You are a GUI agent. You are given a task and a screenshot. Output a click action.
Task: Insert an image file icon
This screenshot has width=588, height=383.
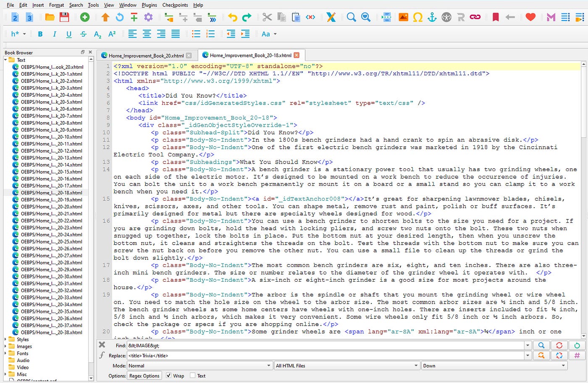point(403,17)
